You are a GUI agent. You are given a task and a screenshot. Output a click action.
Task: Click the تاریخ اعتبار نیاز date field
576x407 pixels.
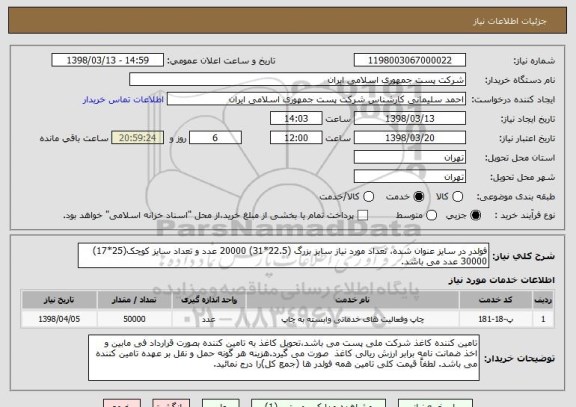[x=410, y=138]
